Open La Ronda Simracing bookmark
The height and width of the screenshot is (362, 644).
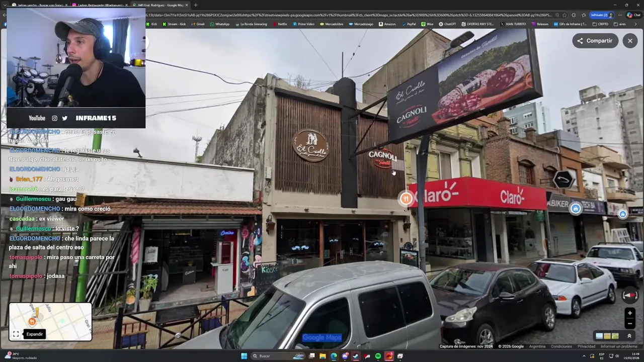(251, 24)
